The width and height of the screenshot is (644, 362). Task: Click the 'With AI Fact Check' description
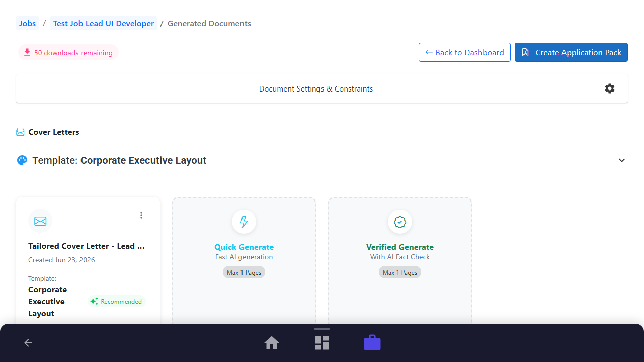point(400,257)
